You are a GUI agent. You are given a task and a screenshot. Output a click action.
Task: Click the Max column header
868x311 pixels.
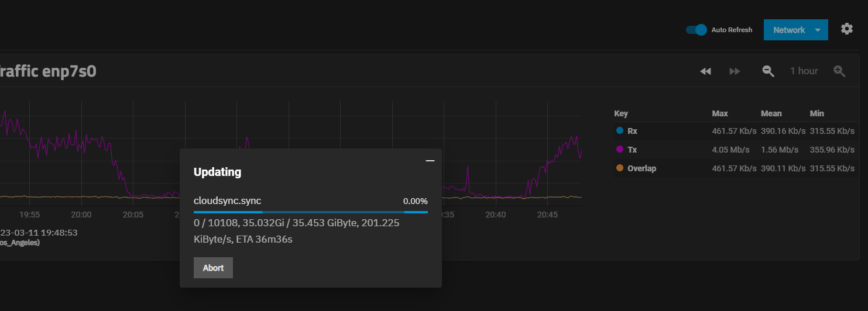720,113
